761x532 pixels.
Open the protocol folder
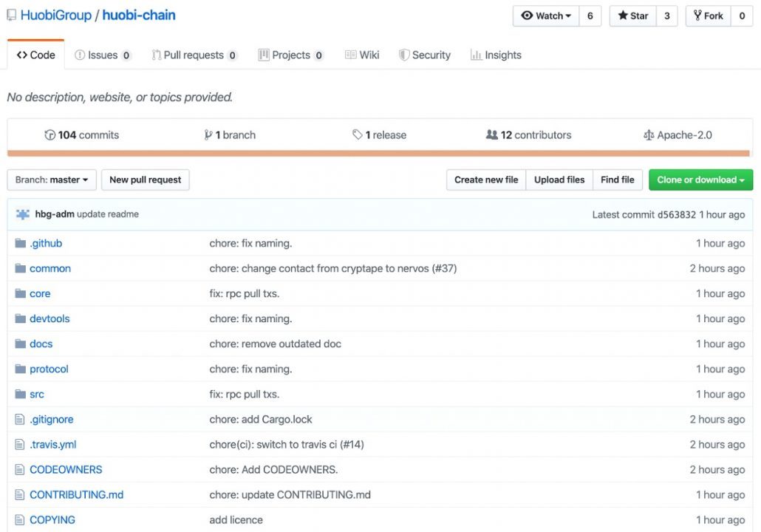click(x=49, y=369)
